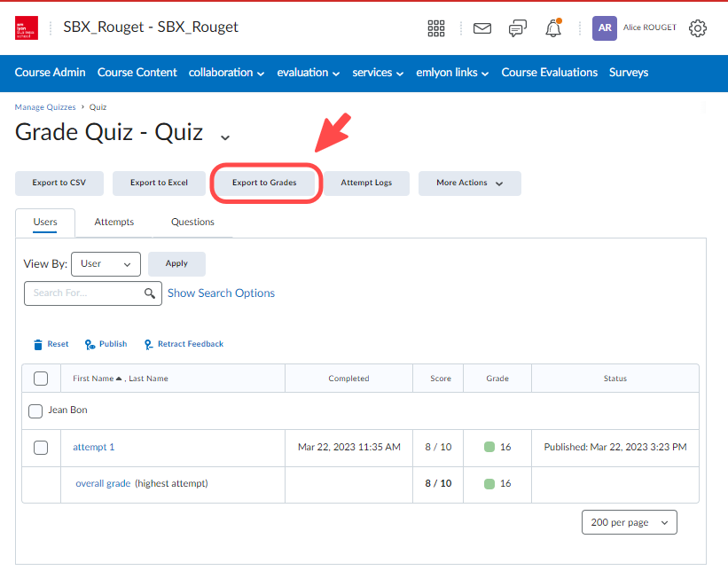Open the View By User dropdown

click(106, 264)
